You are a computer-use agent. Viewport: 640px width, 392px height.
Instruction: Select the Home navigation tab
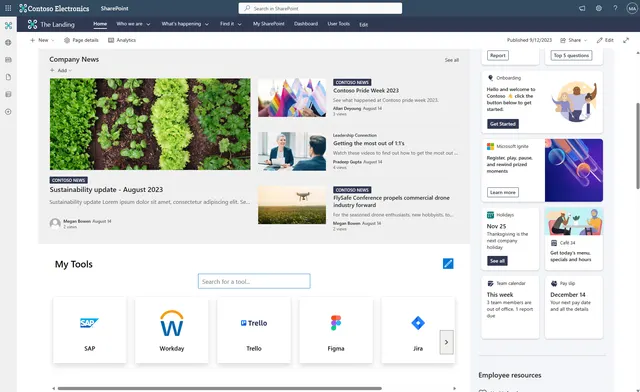[100, 24]
